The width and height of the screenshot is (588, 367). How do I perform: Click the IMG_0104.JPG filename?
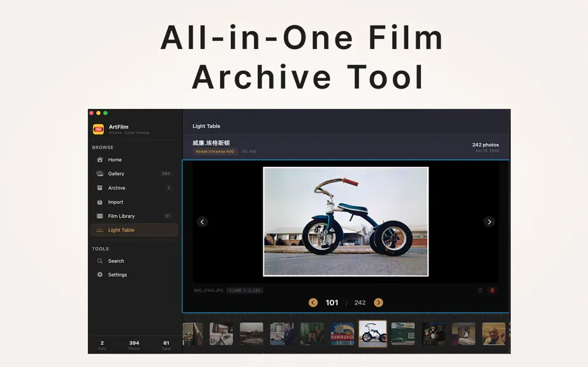pos(209,291)
